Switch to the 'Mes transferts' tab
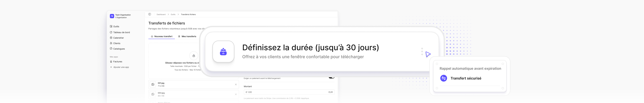 click(187, 36)
